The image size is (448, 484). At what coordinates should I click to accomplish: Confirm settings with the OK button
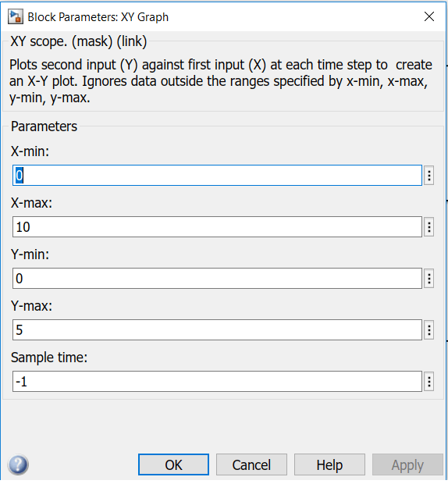[173, 464]
